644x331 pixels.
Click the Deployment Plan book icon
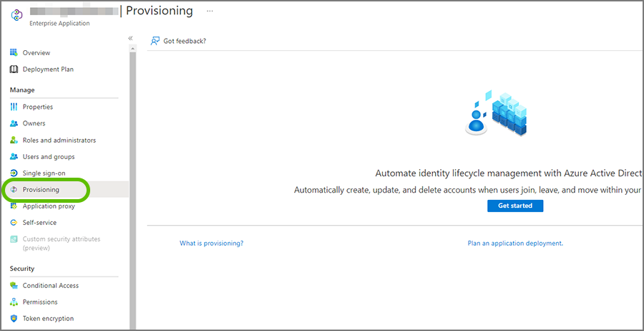pos(14,69)
